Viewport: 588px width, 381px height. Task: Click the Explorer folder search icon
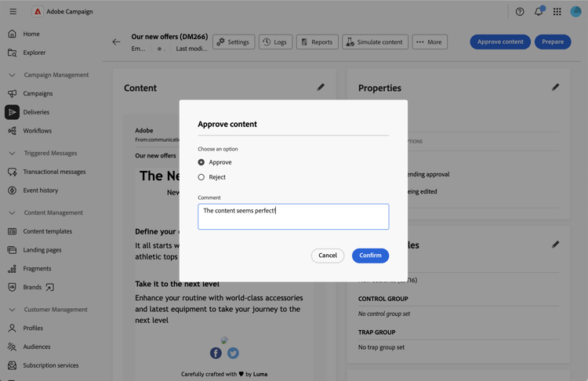click(12, 53)
